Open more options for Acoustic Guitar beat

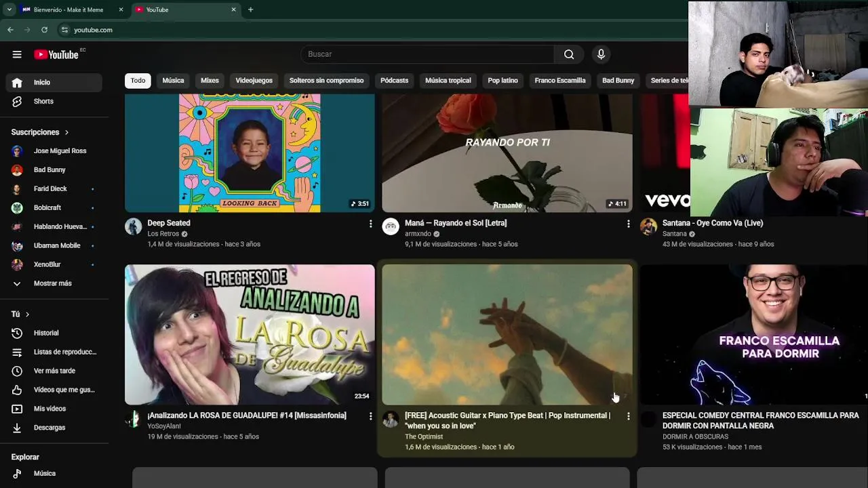(628, 416)
